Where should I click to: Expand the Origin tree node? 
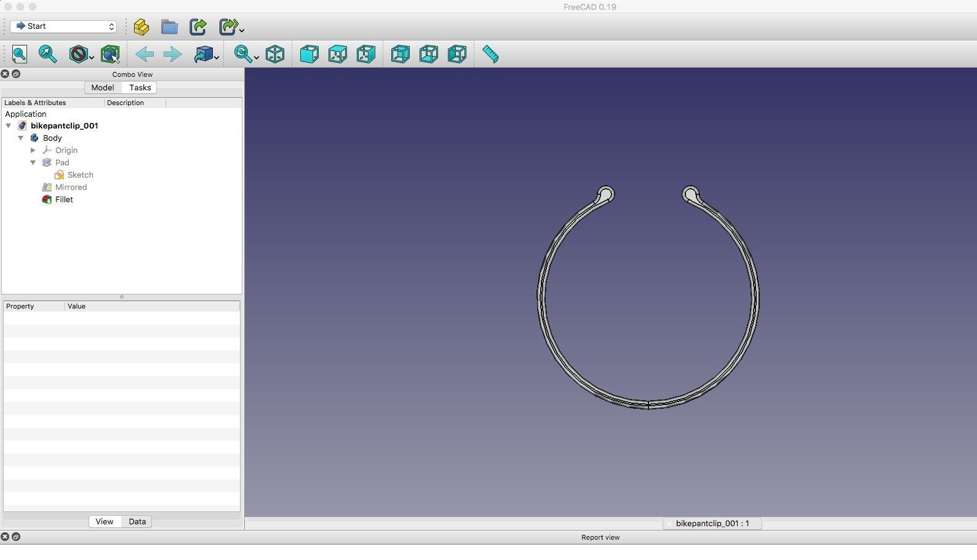pos(33,150)
